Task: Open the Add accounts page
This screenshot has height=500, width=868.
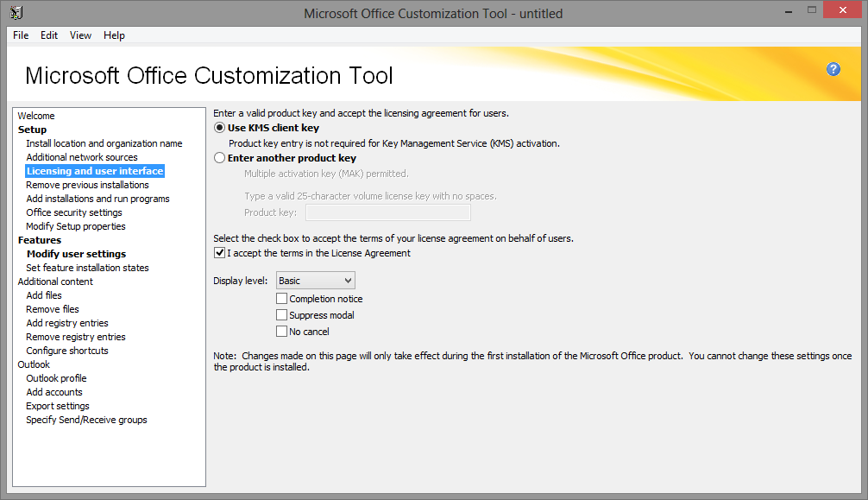Action: 54,393
